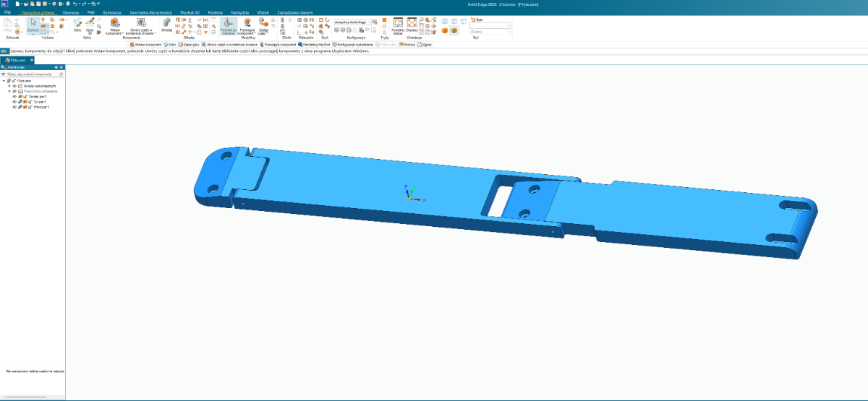Activate Przenieś po wybraniu tool
This screenshot has height=401, width=868.
(228, 25)
